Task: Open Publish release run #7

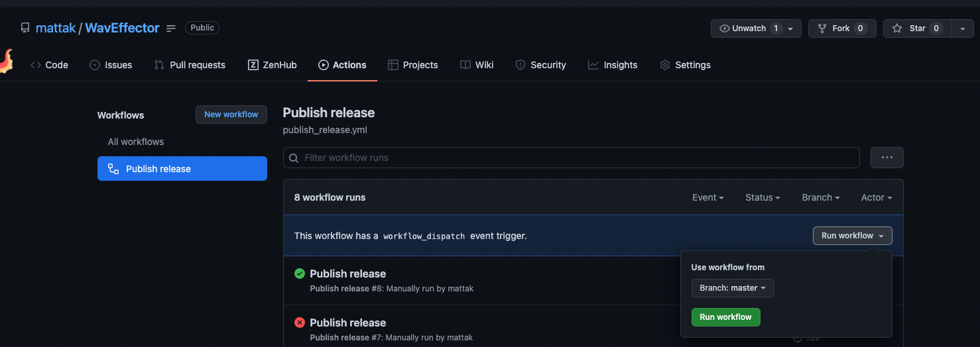Action: [348, 322]
